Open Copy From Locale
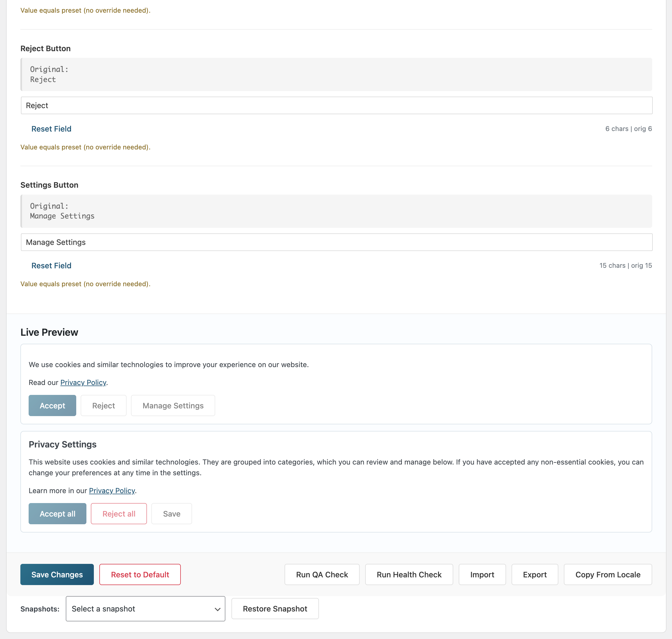 607,574
